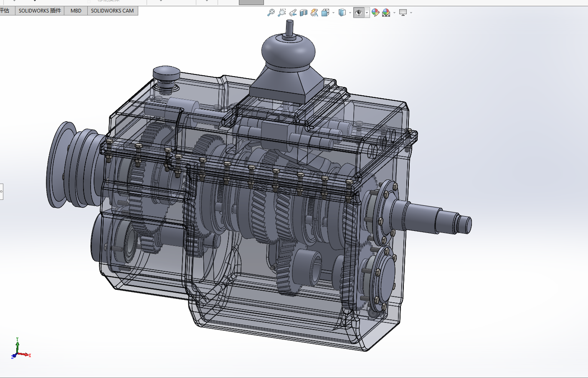Expand the View Settings dropdown arrow
The width and height of the screenshot is (588, 378).
coord(411,13)
